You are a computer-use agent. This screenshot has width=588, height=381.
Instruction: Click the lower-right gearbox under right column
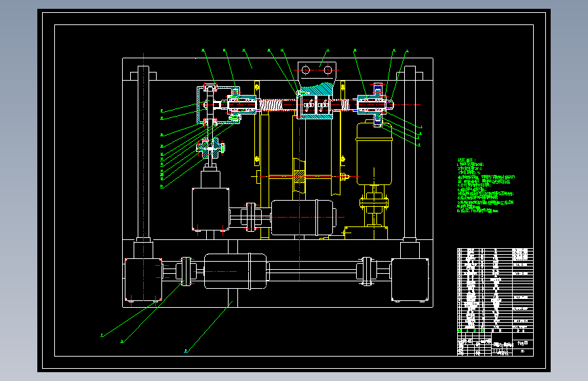(410, 280)
